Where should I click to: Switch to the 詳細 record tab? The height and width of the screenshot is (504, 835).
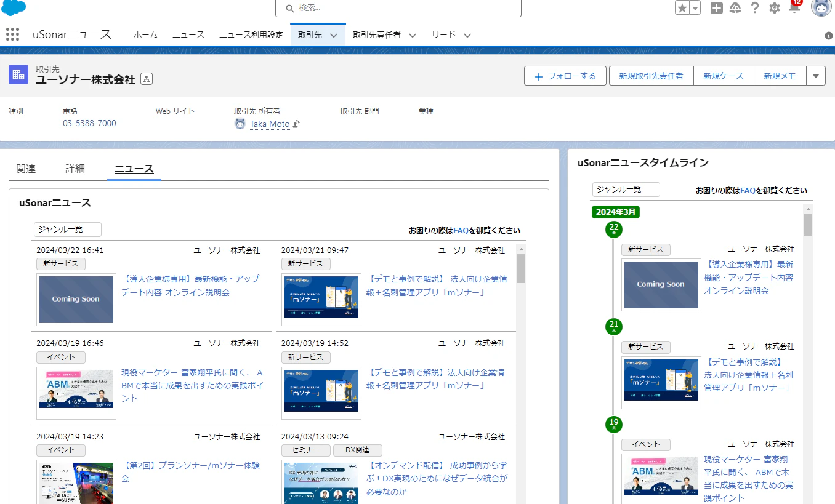75,169
